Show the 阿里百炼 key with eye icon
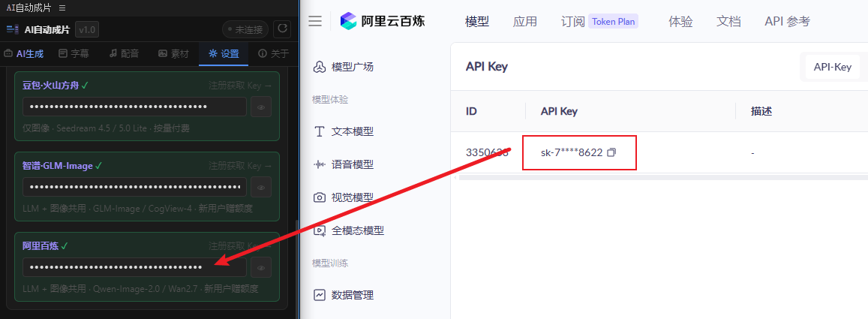Screen dimensions: 868x319 click(x=261, y=267)
